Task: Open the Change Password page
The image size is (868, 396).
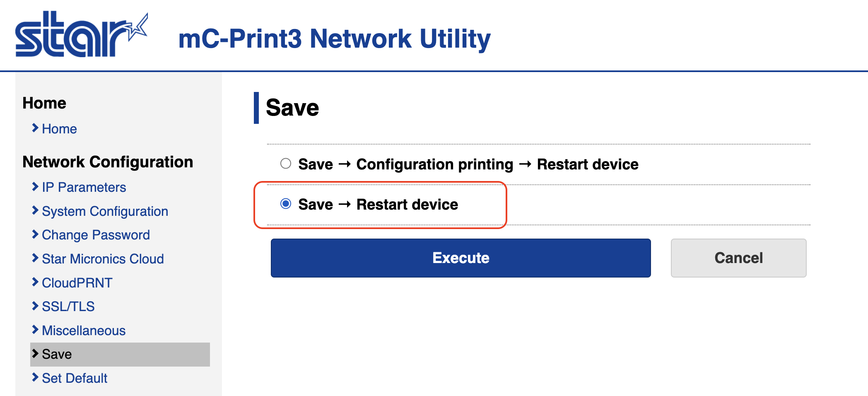Action: (96, 235)
